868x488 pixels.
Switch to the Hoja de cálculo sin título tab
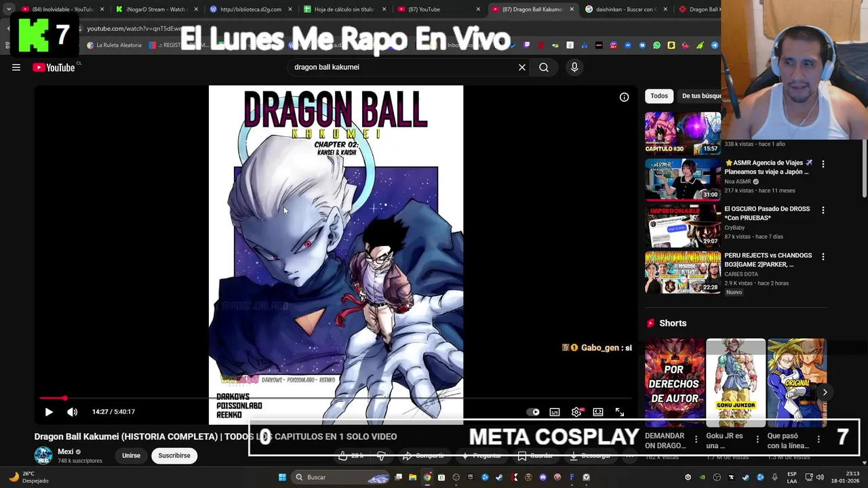click(x=344, y=9)
